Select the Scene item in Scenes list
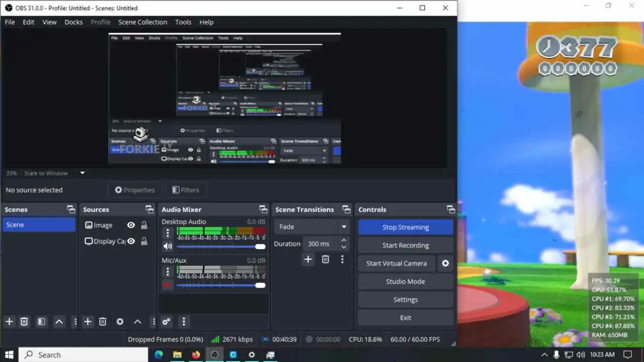The height and width of the screenshot is (362, 644). point(39,225)
